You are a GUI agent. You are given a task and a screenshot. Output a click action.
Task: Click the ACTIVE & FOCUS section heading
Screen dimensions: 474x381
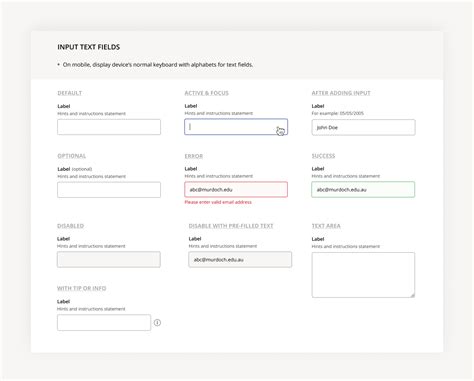click(x=207, y=93)
